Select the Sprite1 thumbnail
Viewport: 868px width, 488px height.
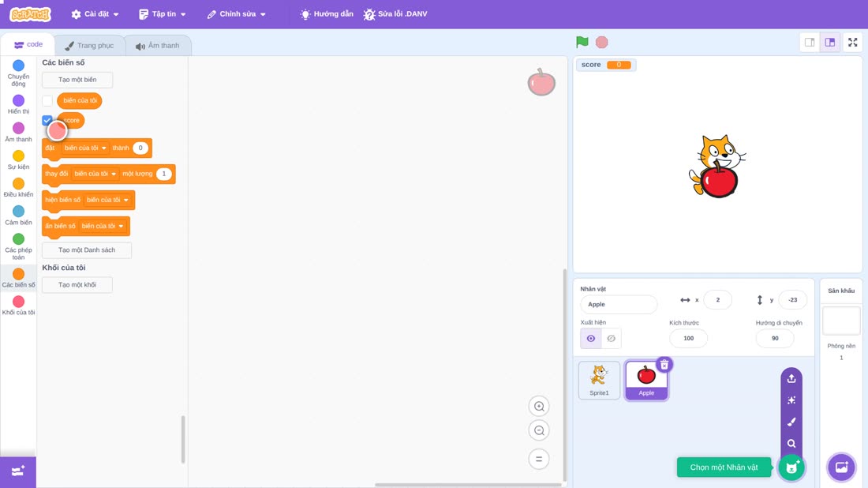click(x=599, y=380)
